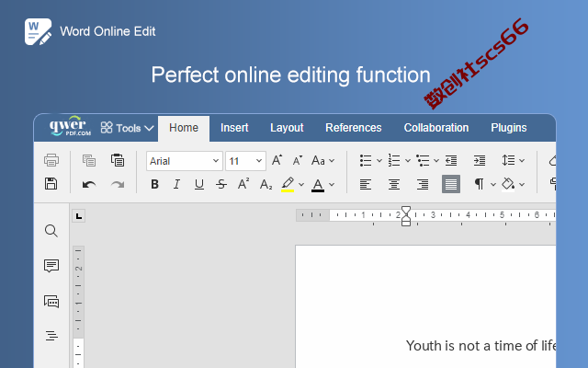588x368 pixels.
Task: Switch to the Home tab
Action: click(x=184, y=128)
